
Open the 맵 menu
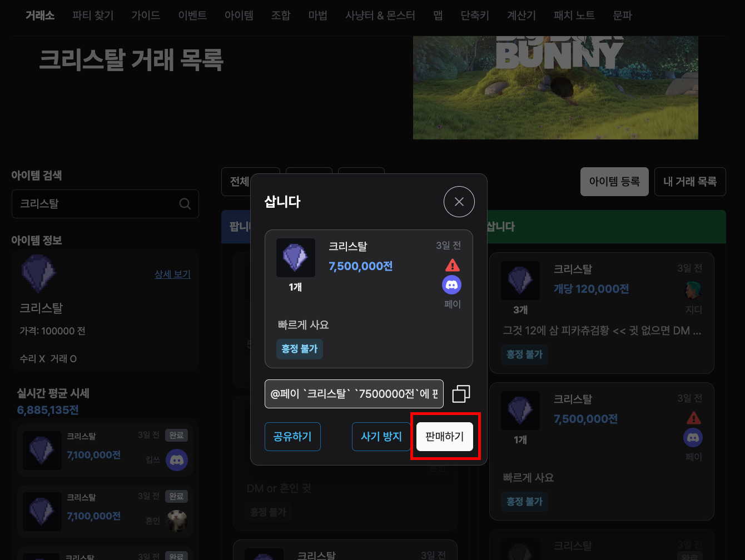click(438, 16)
